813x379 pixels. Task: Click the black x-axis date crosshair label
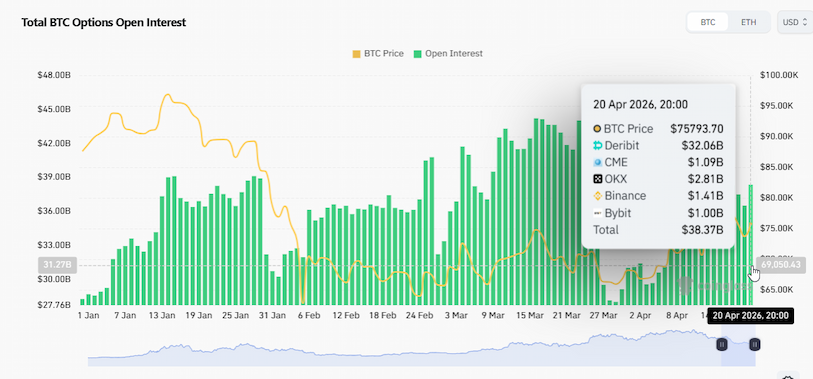[750, 315]
